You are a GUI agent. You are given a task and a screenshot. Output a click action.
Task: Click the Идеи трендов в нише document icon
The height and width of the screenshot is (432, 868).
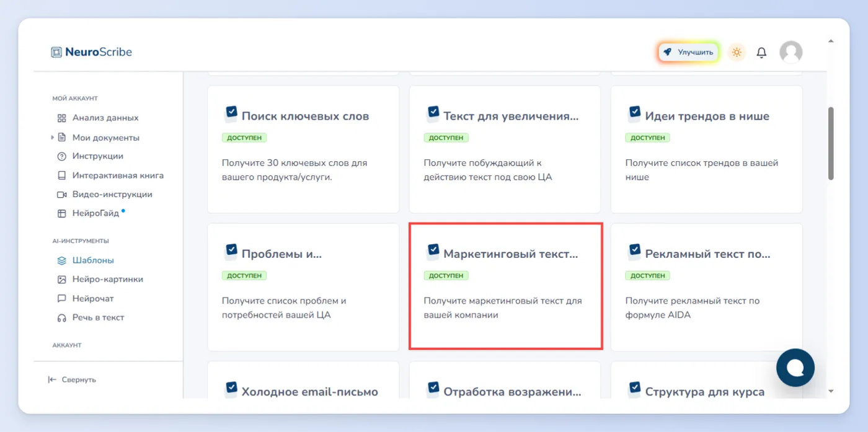(634, 114)
